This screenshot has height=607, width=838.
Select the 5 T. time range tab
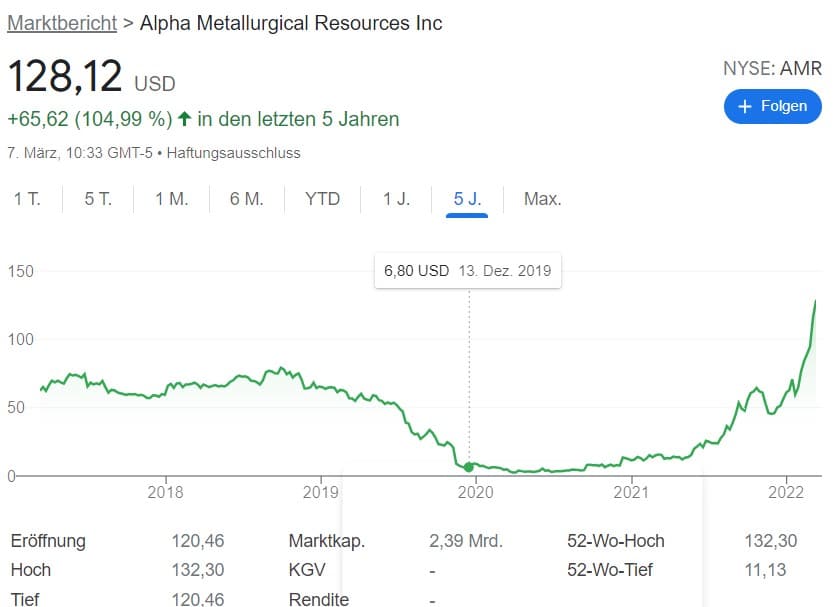pyautogui.click(x=98, y=199)
